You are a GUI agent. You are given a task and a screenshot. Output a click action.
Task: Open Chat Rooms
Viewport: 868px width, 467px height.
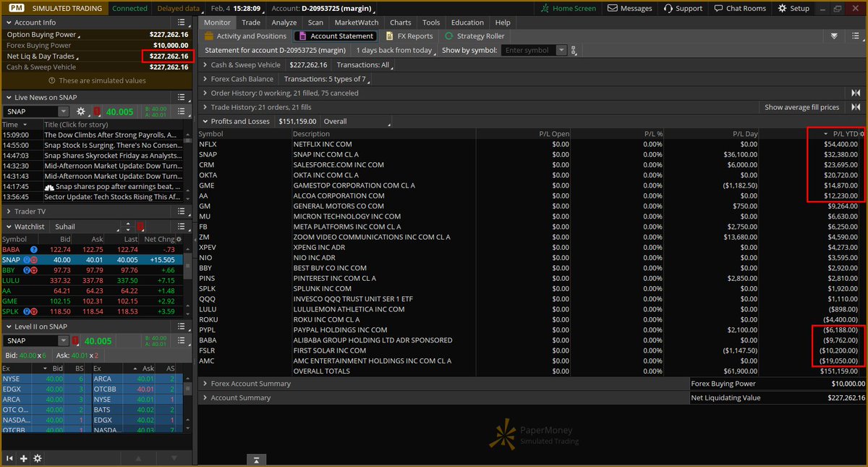tap(740, 8)
